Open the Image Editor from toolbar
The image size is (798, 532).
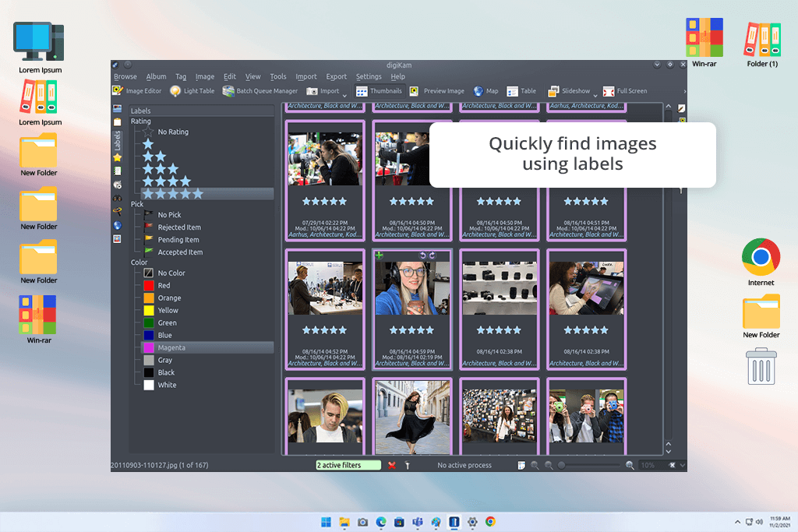137,91
